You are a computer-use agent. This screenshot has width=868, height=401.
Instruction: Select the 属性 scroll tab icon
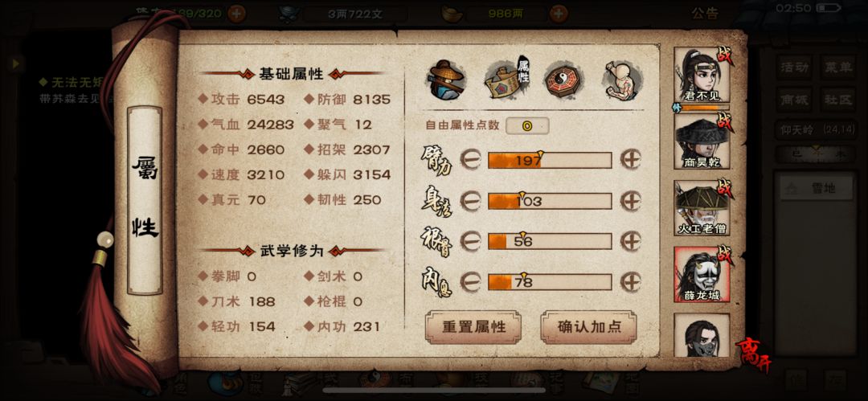point(507,78)
